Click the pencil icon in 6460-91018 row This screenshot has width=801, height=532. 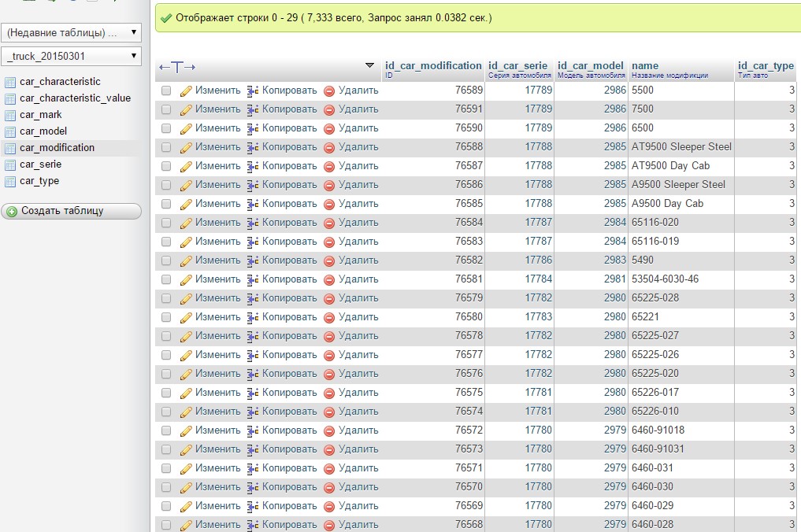186,431
